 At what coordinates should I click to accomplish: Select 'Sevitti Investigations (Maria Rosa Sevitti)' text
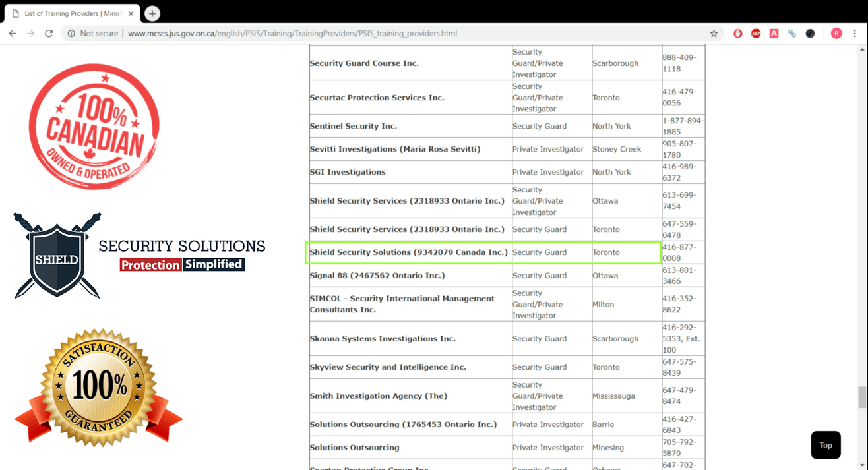pyautogui.click(x=394, y=149)
